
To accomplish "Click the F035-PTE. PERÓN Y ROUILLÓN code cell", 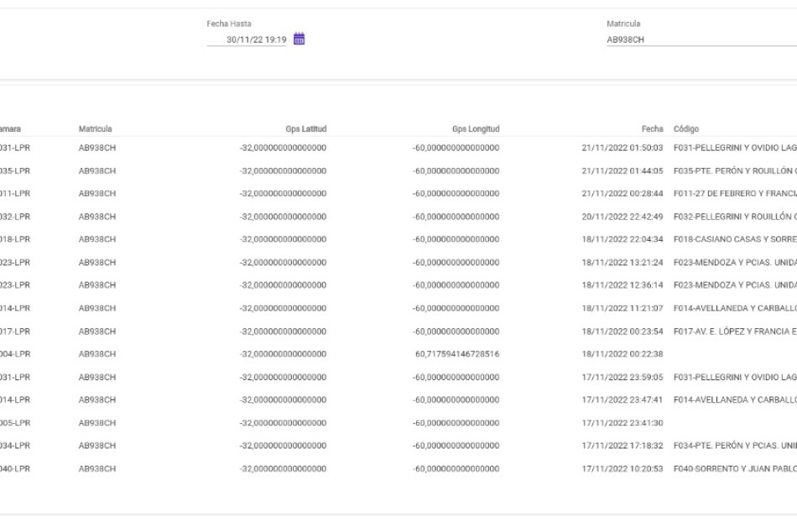I will 734,171.
